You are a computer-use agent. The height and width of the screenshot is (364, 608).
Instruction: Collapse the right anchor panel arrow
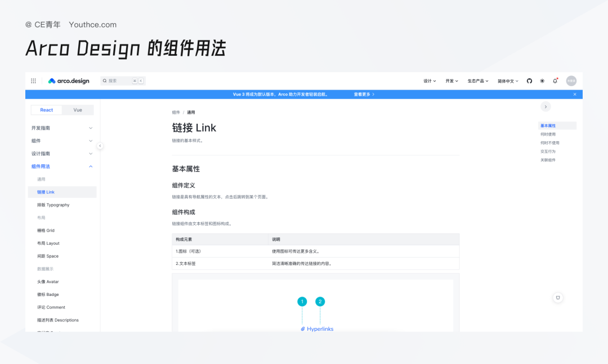546,107
